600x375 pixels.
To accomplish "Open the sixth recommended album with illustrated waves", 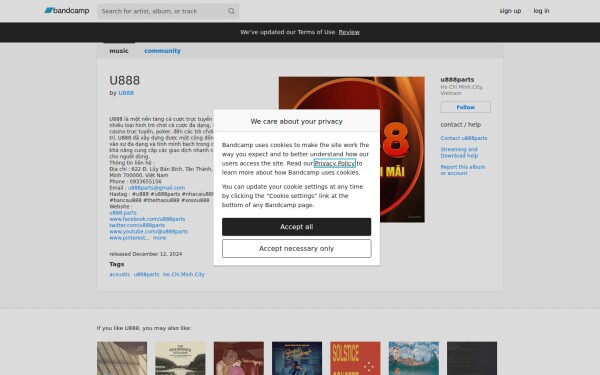I will click(x=414, y=358).
